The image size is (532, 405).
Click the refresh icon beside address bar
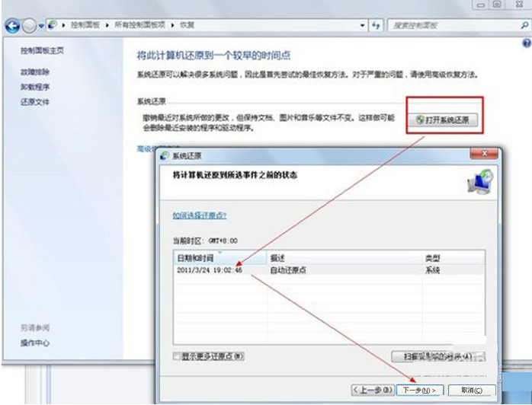[377, 25]
